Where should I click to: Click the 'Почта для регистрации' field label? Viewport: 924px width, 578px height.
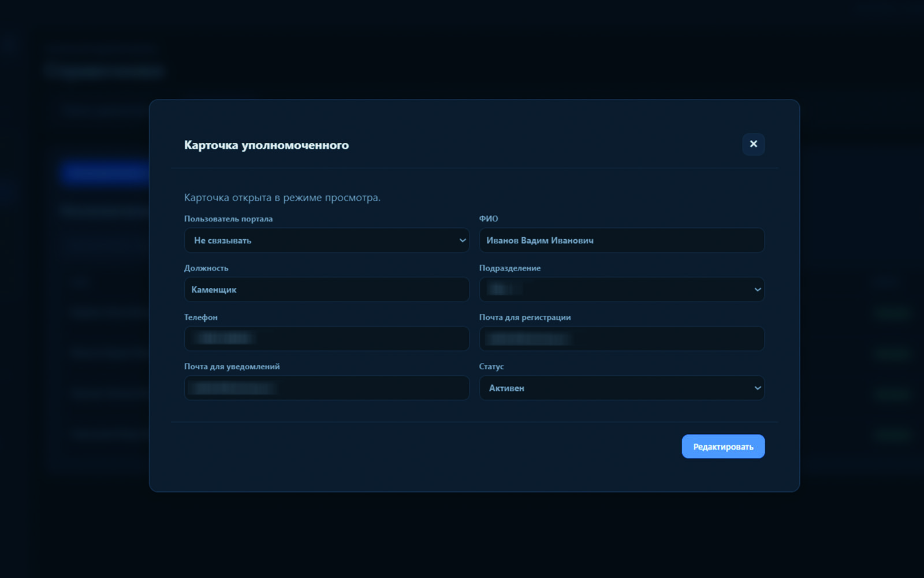coord(525,317)
